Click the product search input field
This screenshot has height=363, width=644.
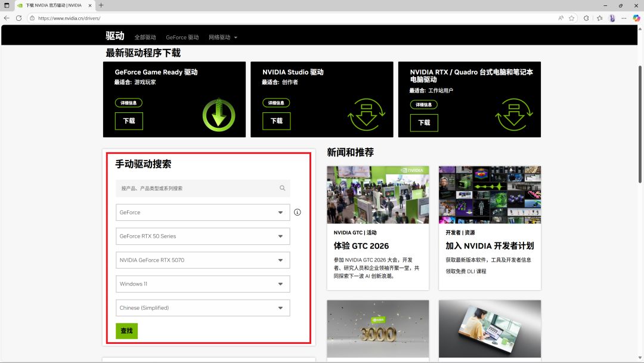(x=203, y=188)
